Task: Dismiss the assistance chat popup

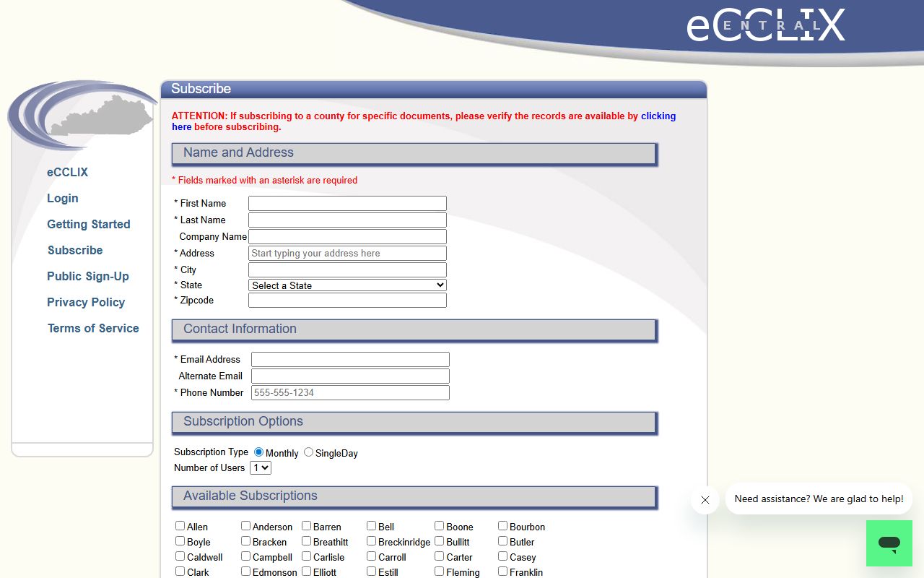Action: (705, 500)
